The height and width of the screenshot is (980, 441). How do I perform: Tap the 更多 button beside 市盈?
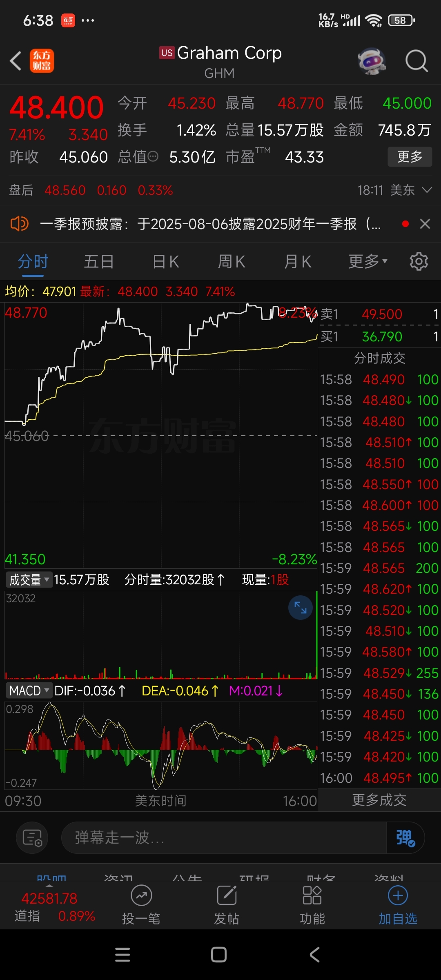[x=410, y=157]
